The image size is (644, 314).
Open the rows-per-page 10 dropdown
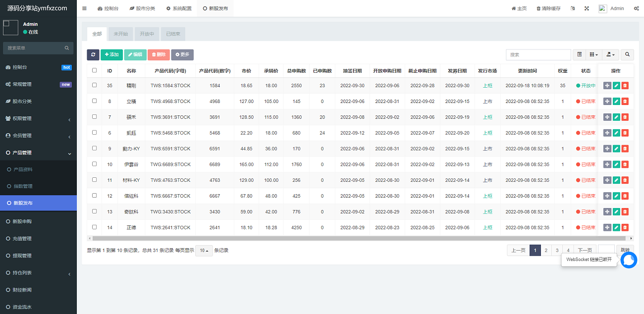[204, 251]
